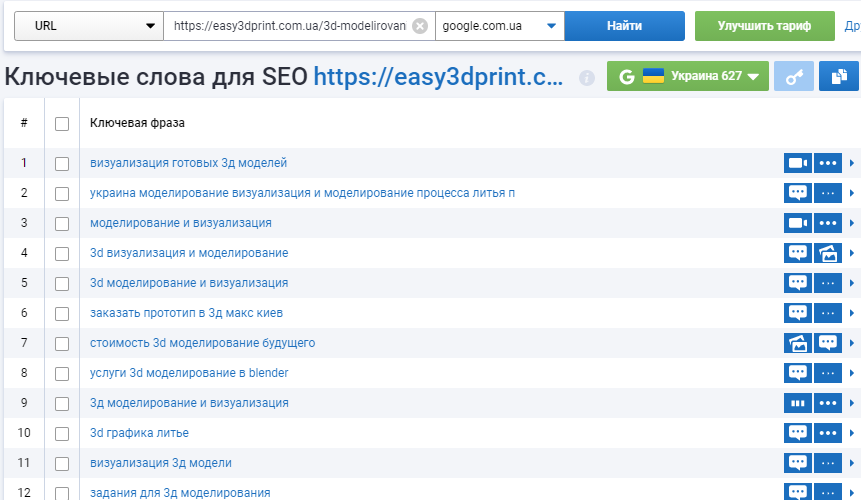Click video icon in row 'моделирование и визуализация'
Image resolution: width=861 pixels, height=500 pixels.
(798, 223)
